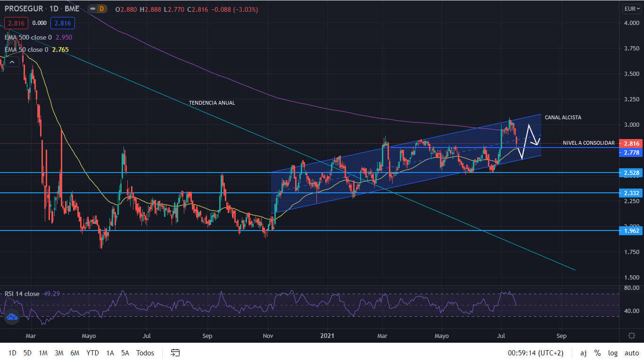Viewport: 644px width, 362px height.
Task: Open the go-to-date calendar icon
Action: tap(175, 353)
